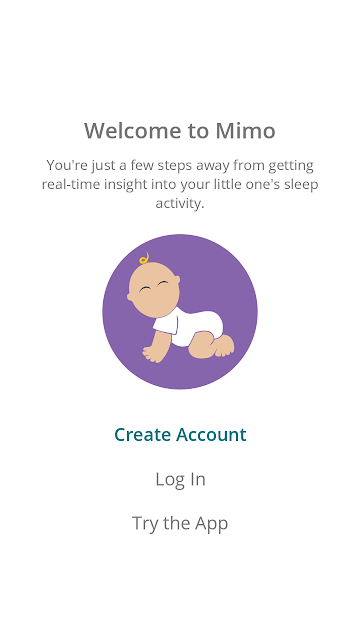Tap the word Welcome in title
Image resolution: width=360 pixels, height=640 pixels.
point(133,131)
